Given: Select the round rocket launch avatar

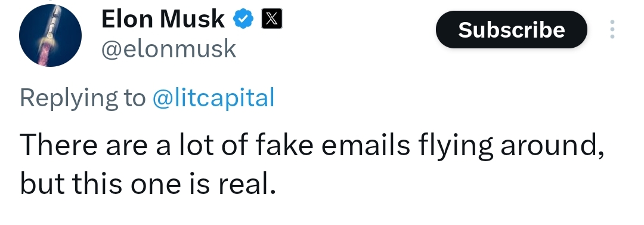Looking at the screenshot, I should [x=51, y=35].
